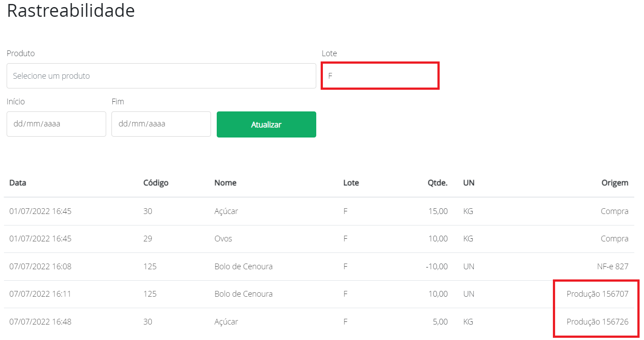Sort table by the Origem column header
The width and height of the screenshot is (644, 340).
(615, 183)
